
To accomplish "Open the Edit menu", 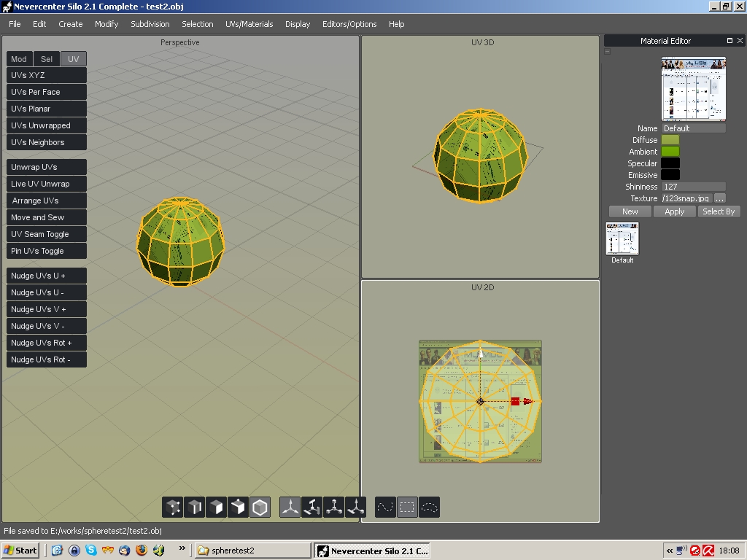I will pos(39,24).
